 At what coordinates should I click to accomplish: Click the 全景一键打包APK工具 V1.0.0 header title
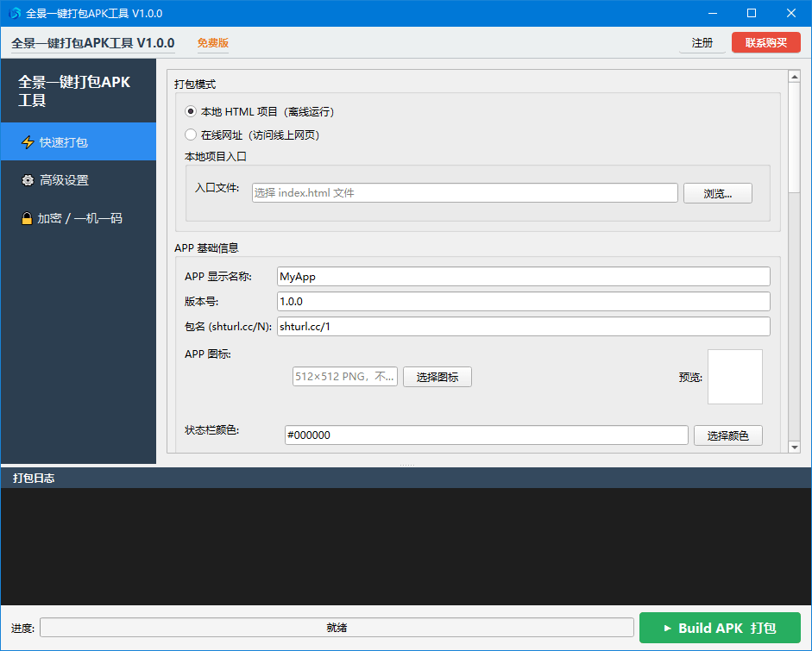pos(93,43)
